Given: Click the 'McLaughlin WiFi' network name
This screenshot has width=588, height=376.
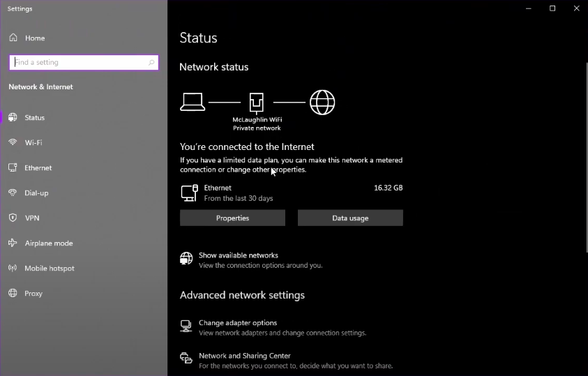Looking at the screenshot, I should point(257,119).
